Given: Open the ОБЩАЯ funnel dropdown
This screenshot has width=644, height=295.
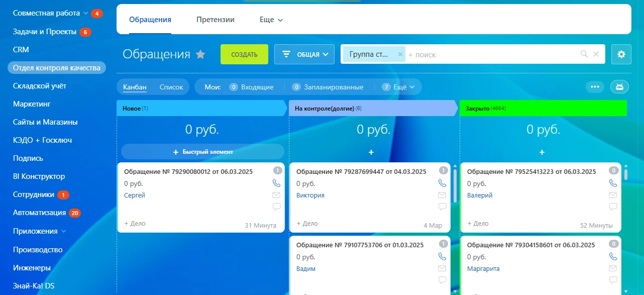Looking at the screenshot, I should tap(304, 54).
